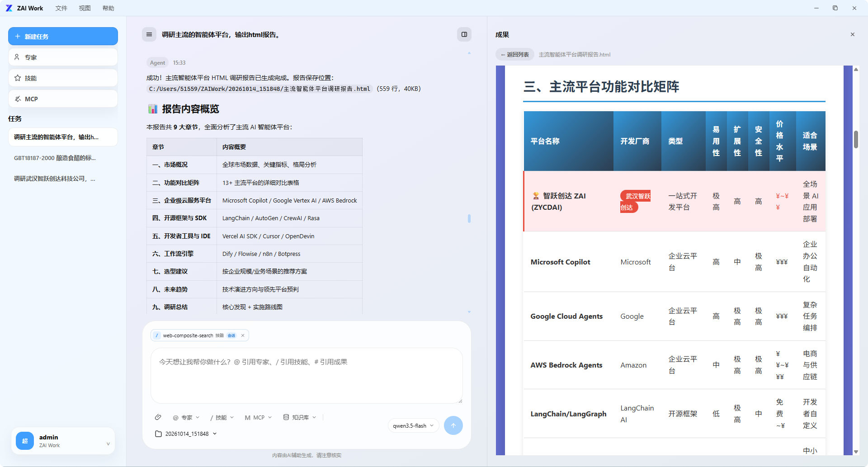Screen dimensions: 868x467
Task: Click the 主流智能体平台调研报告.html breadcrumb
Action: point(574,54)
